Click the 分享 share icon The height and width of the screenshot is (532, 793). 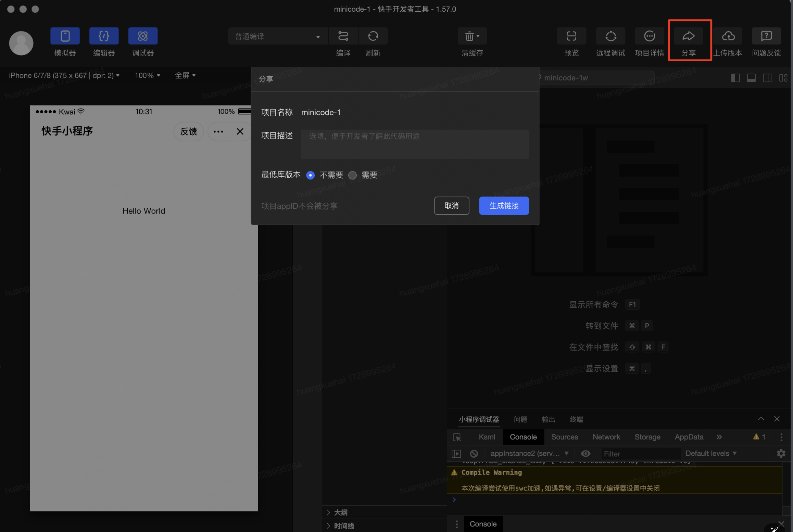(x=689, y=36)
